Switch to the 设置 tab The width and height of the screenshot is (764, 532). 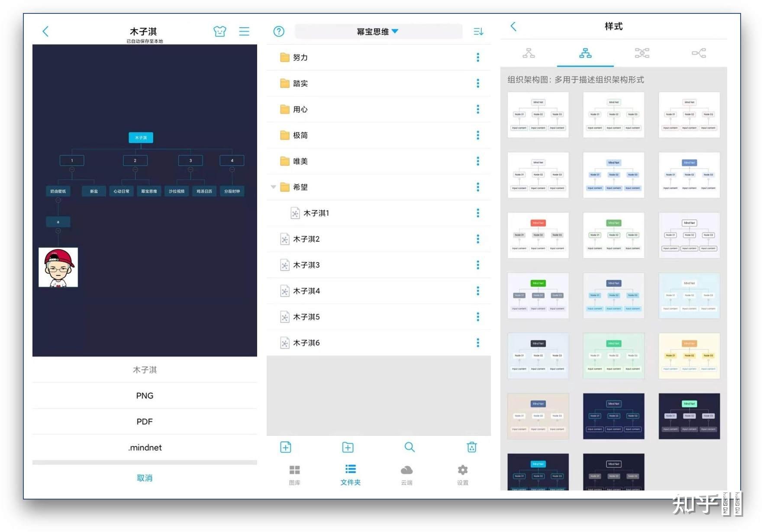(x=463, y=475)
